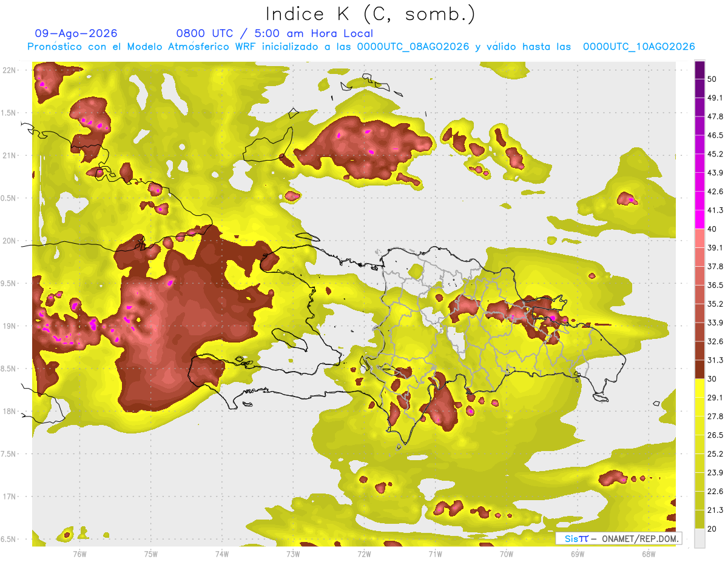The height and width of the screenshot is (562, 728).
Task: Click the colorbar value '49.1'
Action: pyautogui.click(x=715, y=98)
